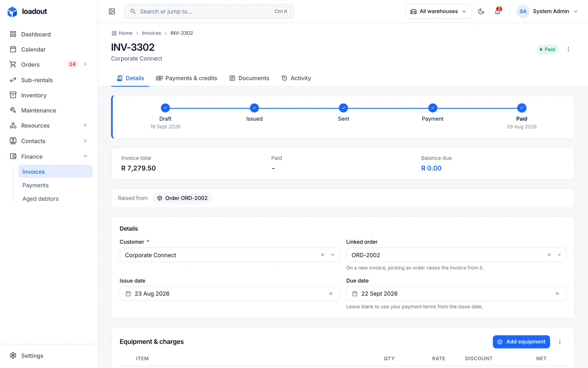Image resolution: width=588 pixels, height=368 pixels.
Task: Open notifications bell icon
Action: pyautogui.click(x=498, y=11)
